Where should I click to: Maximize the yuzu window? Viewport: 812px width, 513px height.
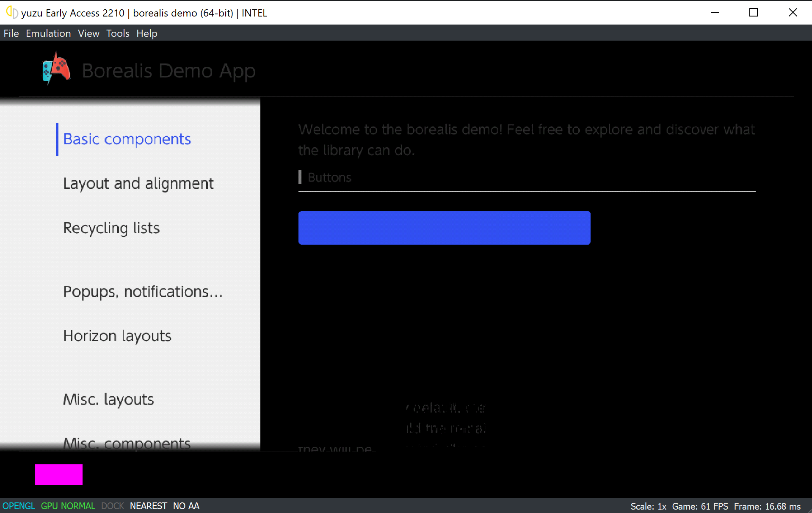coord(753,13)
